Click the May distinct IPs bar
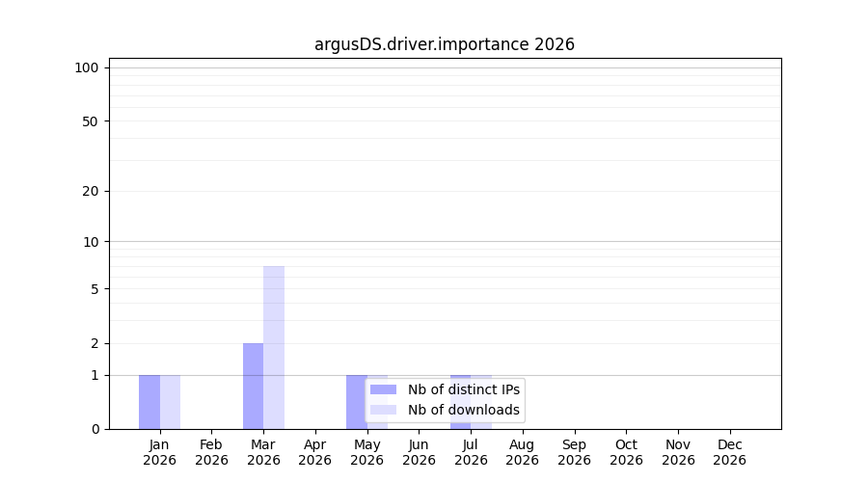 pos(357,402)
